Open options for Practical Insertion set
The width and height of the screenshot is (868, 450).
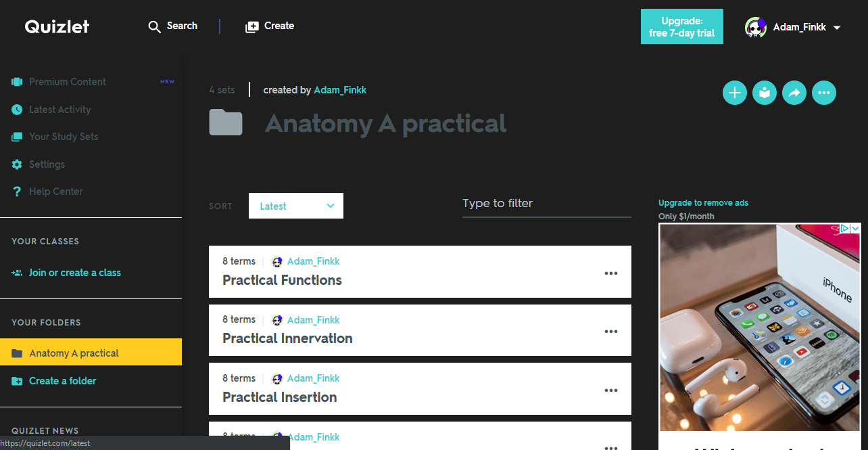(610, 390)
